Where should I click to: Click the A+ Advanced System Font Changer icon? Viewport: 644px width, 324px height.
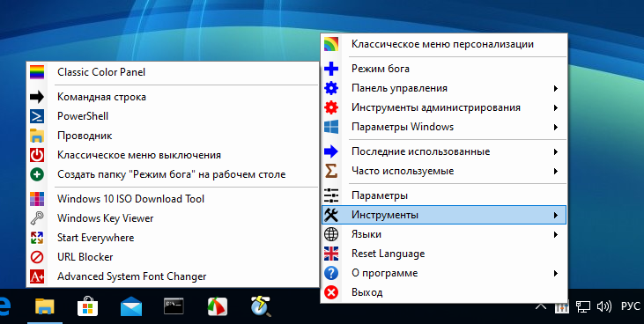coord(37,276)
